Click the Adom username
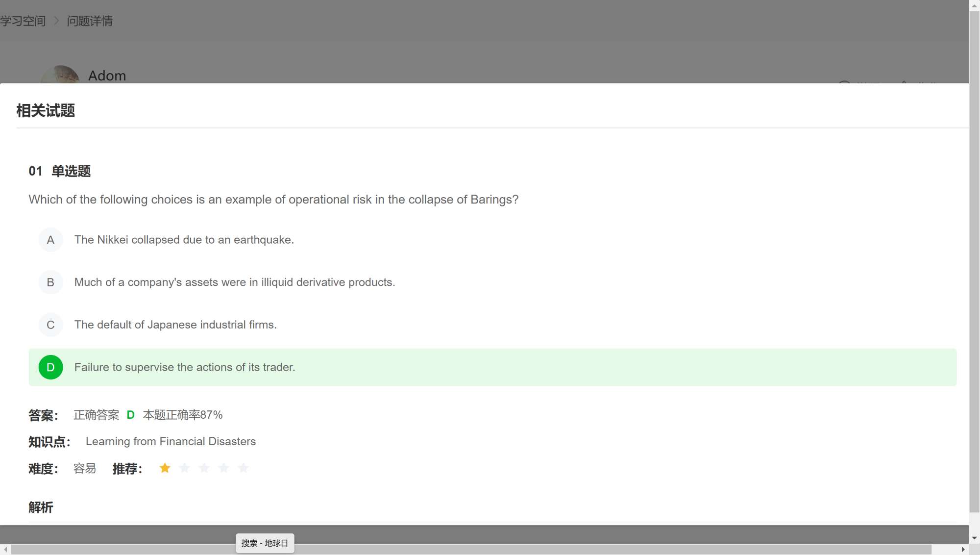 (x=107, y=76)
